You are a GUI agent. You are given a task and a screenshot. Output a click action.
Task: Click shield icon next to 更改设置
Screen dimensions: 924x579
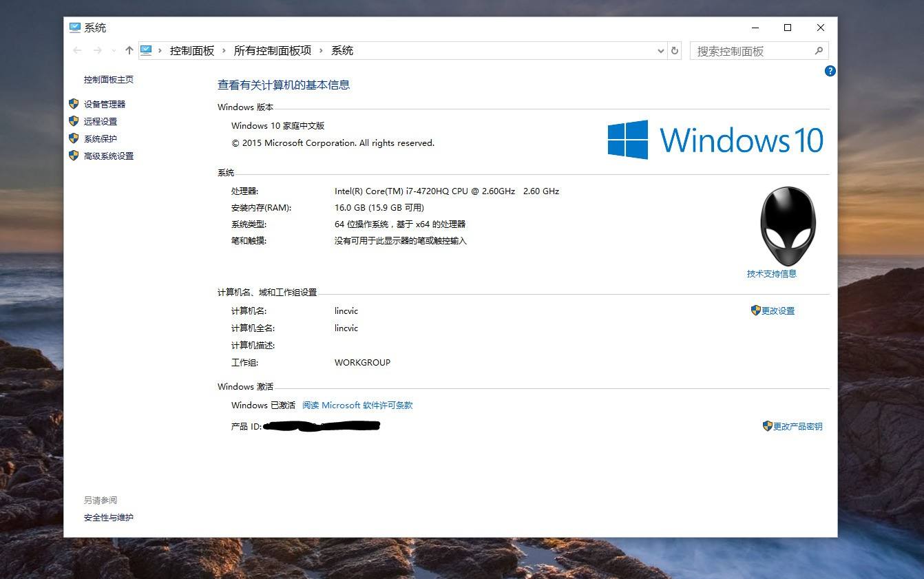pos(755,310)
